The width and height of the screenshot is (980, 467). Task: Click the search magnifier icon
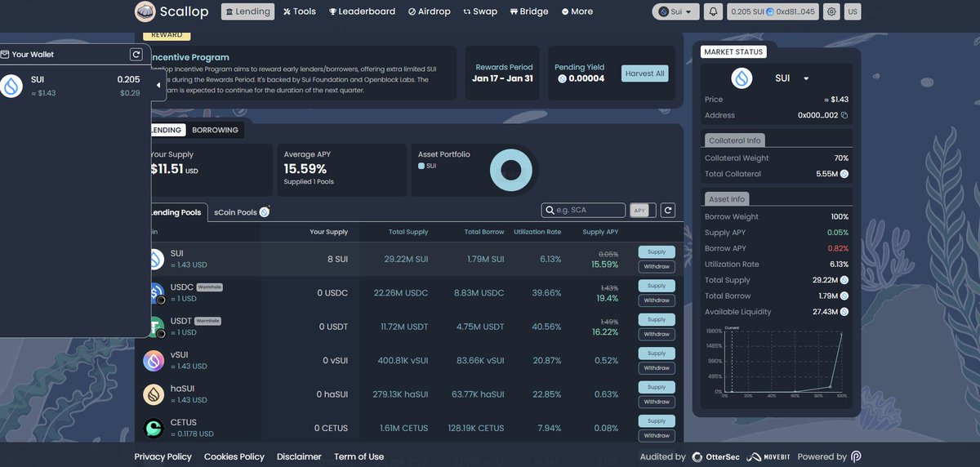[x=549, y=211]
